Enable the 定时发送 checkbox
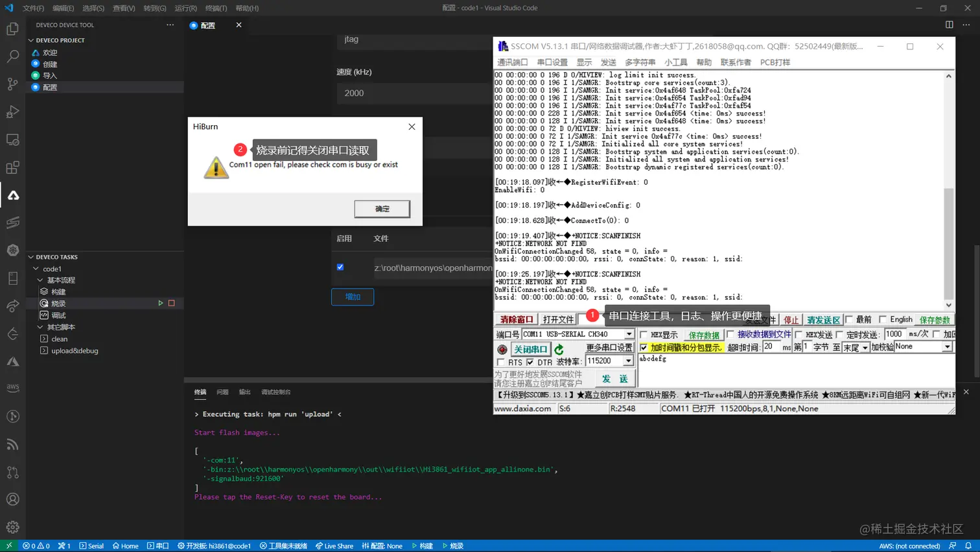Screen dimensions: 980x552 839,335
